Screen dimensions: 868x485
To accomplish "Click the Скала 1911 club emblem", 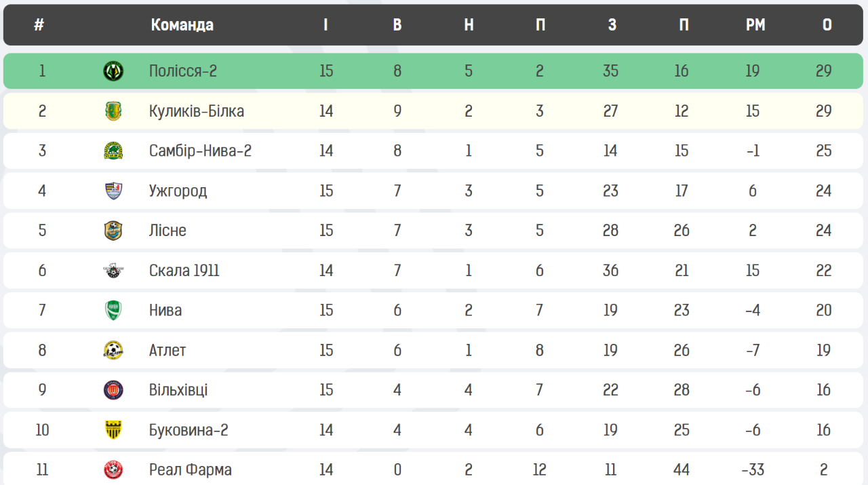I will pos(113,271).
